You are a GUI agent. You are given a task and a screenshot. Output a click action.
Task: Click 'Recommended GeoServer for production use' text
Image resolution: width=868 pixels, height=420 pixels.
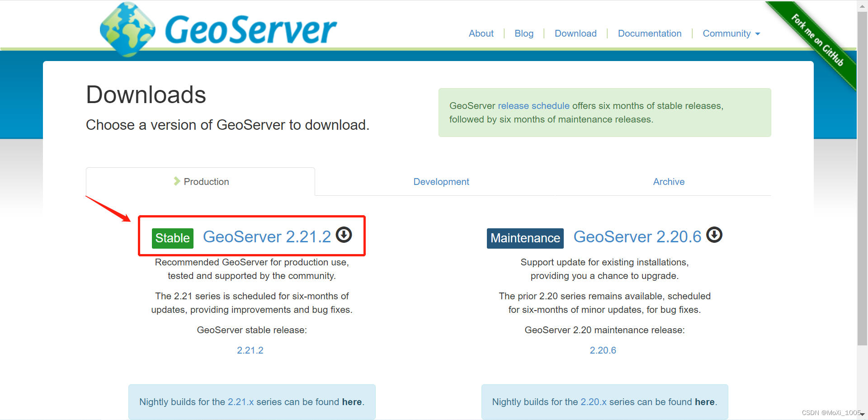[252, 262]
